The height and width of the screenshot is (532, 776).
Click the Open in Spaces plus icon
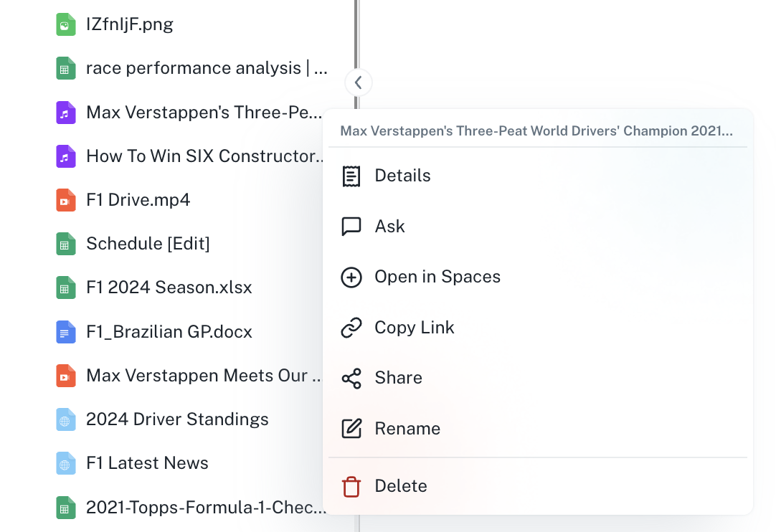pos(351,277)
